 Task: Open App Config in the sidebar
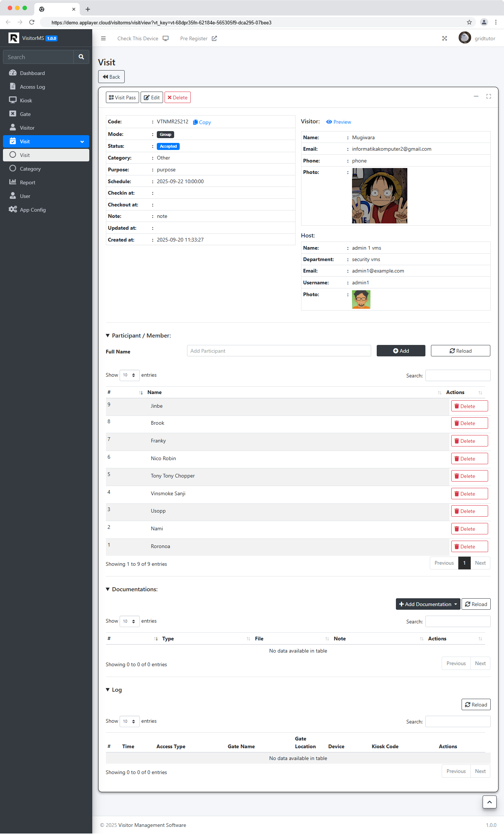click(46, 210)
